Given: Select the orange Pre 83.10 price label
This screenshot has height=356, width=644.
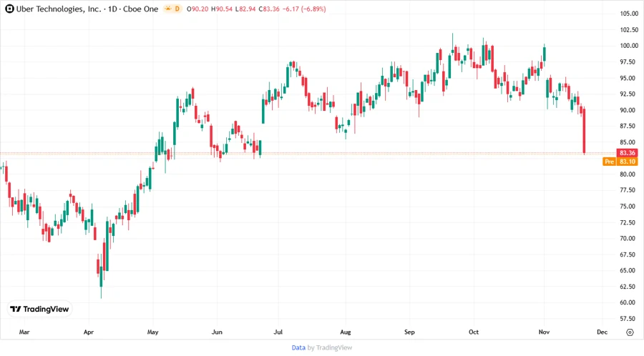Looking at the screenshot, I should click(620, 162).
